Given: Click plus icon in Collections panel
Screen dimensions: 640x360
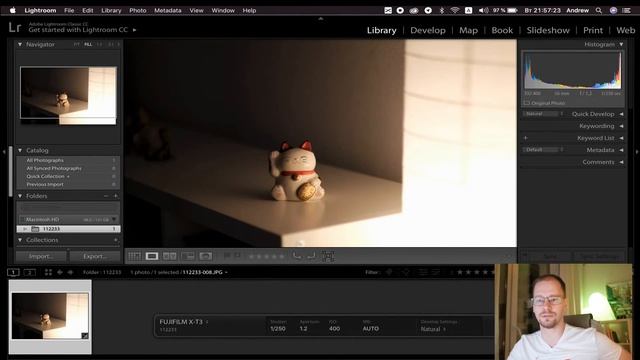Looking at the screenshot, I should [116, 240].
